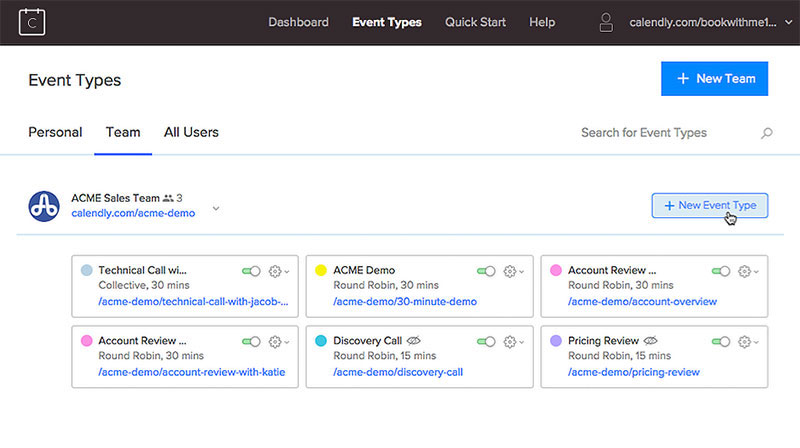
Task: Disable the ACME Demo event toggle
Action: click(x=486, y=271)
